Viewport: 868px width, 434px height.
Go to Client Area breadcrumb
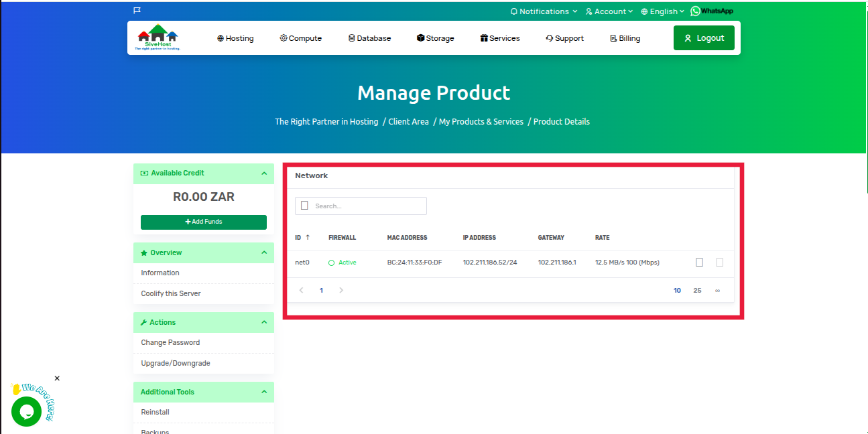[x=408, y=122]
